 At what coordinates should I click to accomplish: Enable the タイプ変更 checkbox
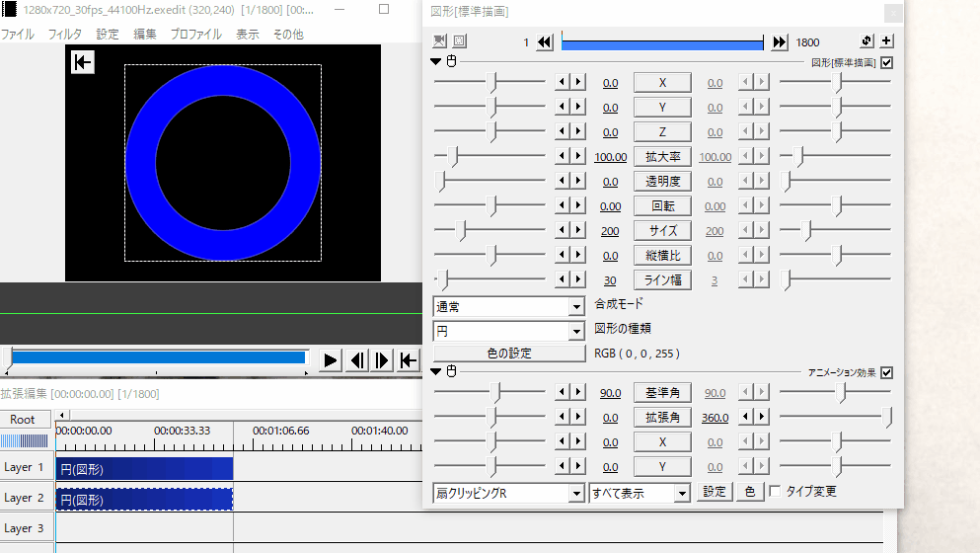(775, 492)
